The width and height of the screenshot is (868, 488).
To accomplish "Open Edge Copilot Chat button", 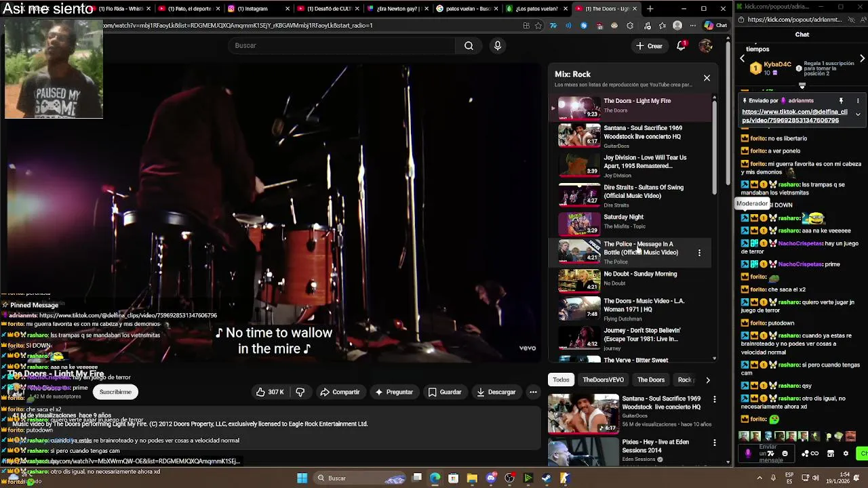I will (715, 25).
